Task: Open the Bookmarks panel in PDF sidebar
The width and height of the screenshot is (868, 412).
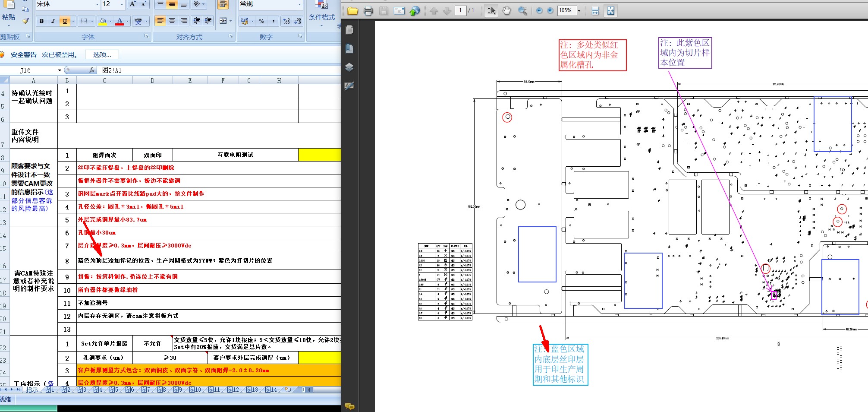Action: 349,48
